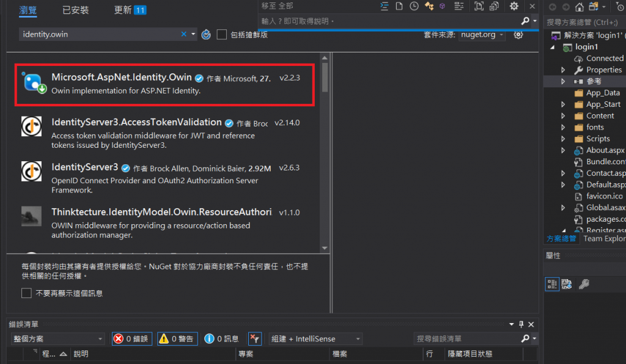626x364 pixels.
Task: Click the IdentityServer3 package icon
Action: (x=31, y=171)
